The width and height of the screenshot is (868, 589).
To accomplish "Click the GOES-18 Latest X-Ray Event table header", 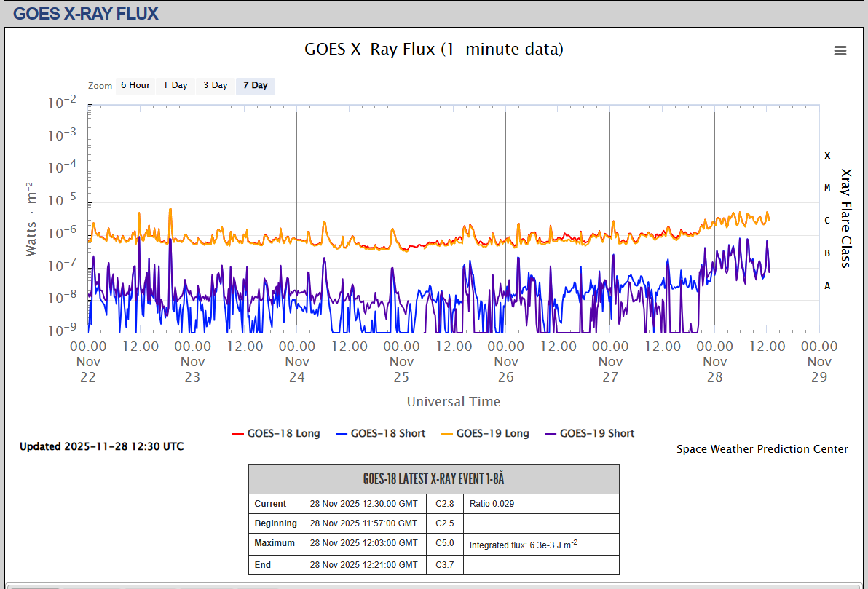I will 433,479.
